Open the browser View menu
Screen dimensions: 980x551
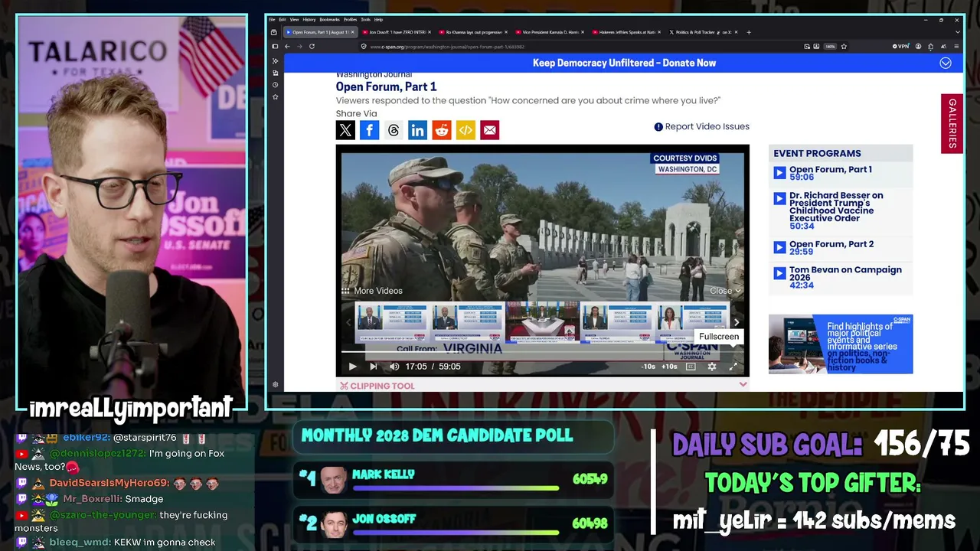pyautogui.click(x=294, y=19)
